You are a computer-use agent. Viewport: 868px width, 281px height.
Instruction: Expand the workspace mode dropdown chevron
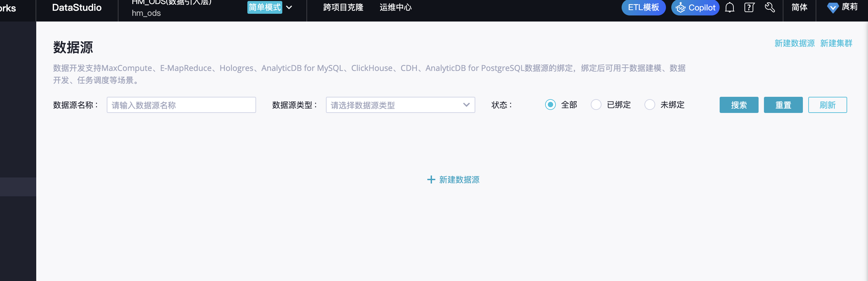click(x=289, y=7)
